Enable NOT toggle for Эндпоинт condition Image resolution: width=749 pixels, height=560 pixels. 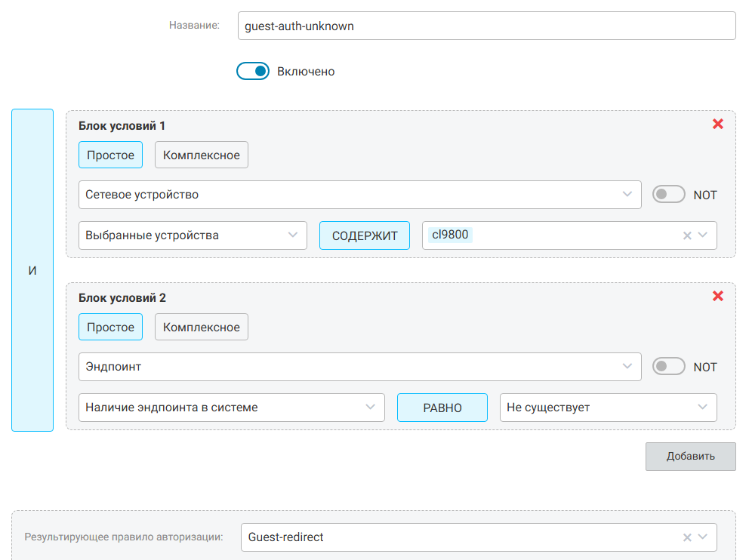[x=668, y=367]
